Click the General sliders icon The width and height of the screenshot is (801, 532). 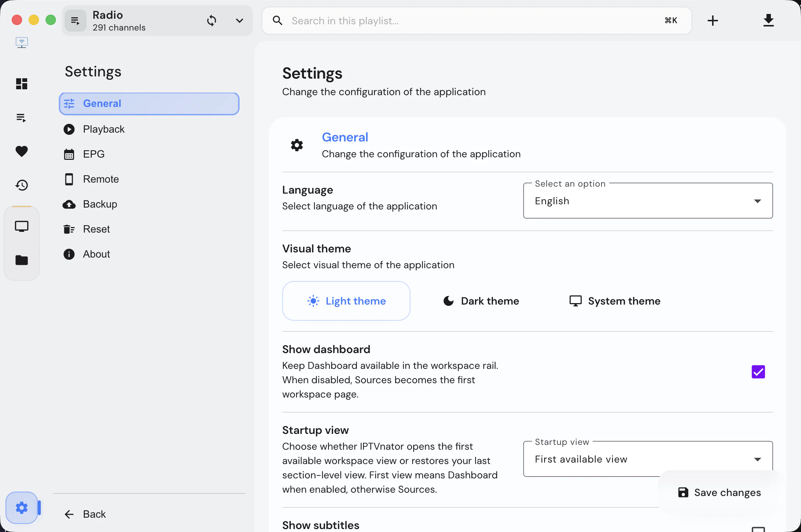[69, 104]
